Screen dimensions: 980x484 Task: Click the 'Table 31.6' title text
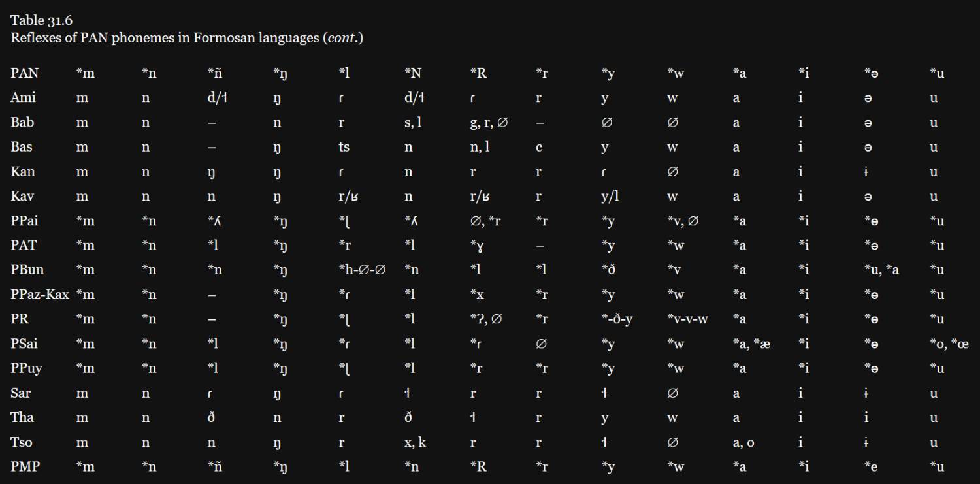(x=41, y=20)
